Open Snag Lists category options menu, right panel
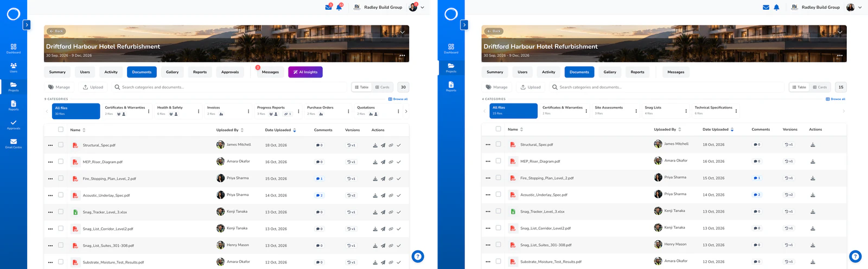The width and height of the screenshot is (868, 269). [686, 111]
